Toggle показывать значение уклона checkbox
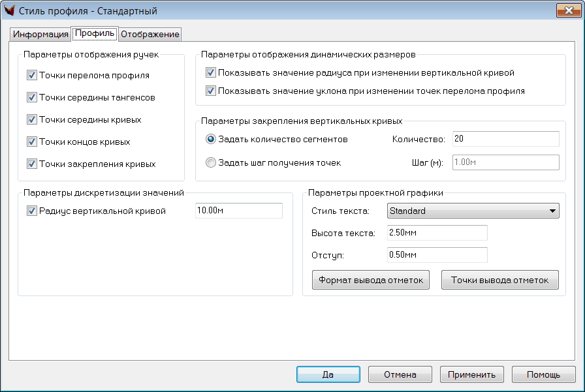 click(211, 91)
